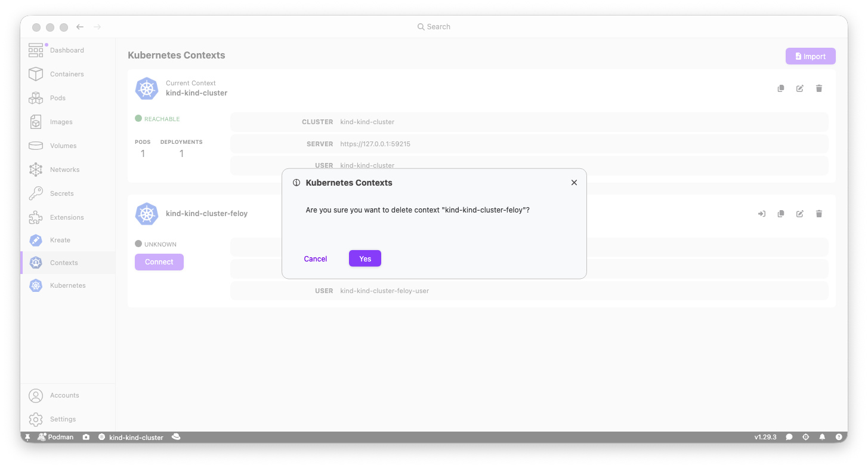The image size is (868, 468).
Task: Edit the kind-kind-cluster context
Action: point(800,88)
